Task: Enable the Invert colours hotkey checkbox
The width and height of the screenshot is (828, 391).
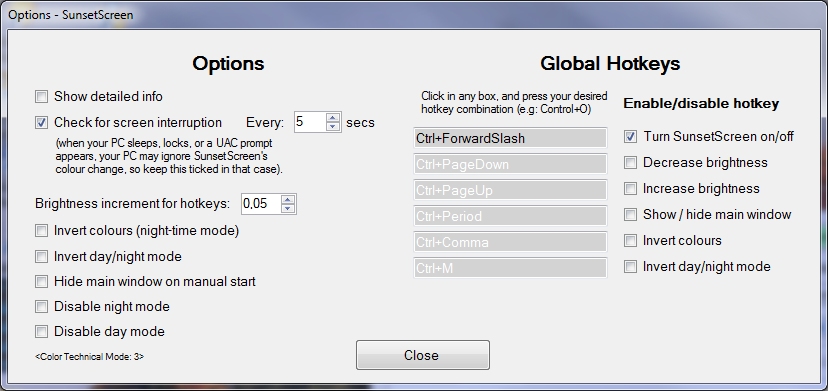Action: click(630, 241)
